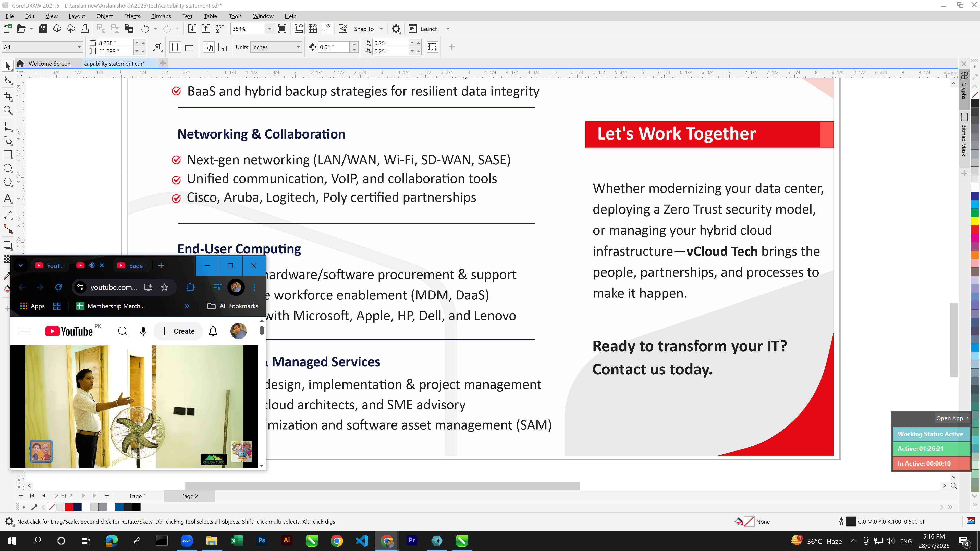980x551 pixels.
Task: Select the Freehand drawing tool
Action: 8,127
